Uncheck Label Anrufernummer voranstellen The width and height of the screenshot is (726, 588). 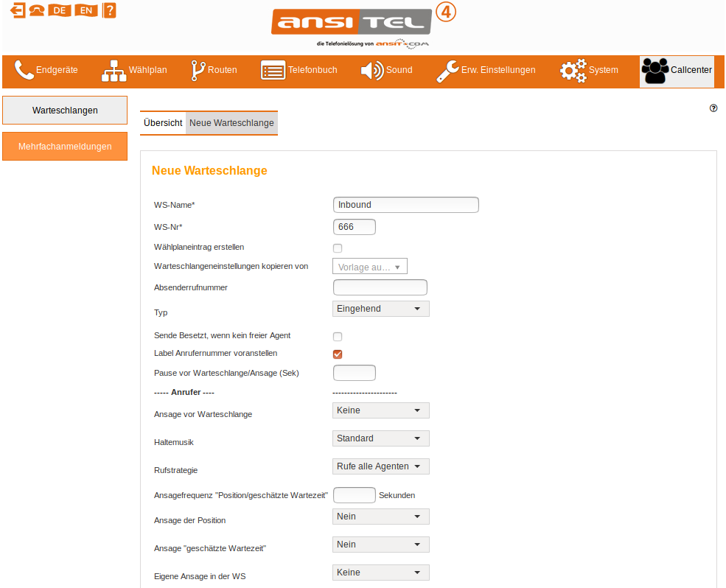tap(338, 354)
